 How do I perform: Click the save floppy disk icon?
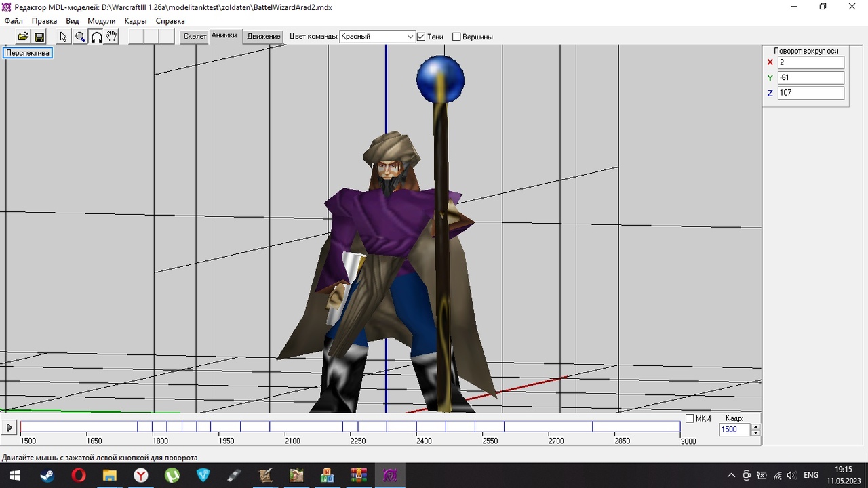[x=39, y=37]
